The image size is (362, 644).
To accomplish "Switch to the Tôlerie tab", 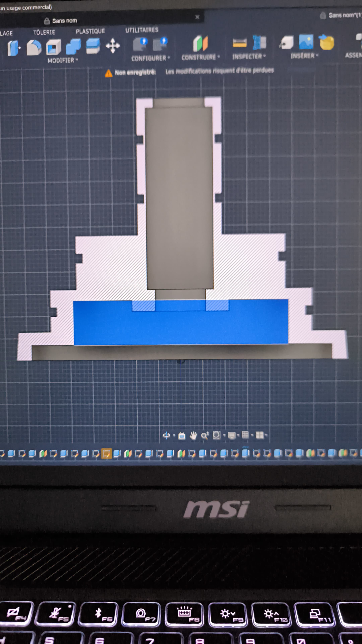I will 44,32.
